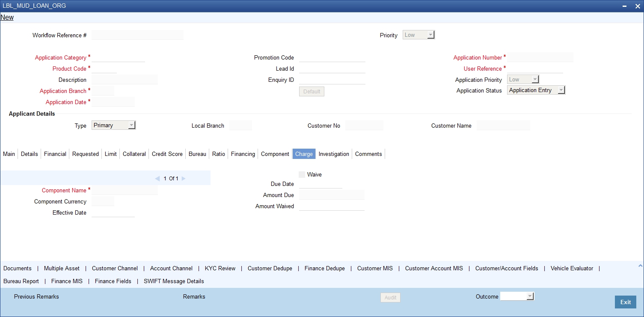
Task: Open the Bureau Report link
Action: click(x=21, y=281)
